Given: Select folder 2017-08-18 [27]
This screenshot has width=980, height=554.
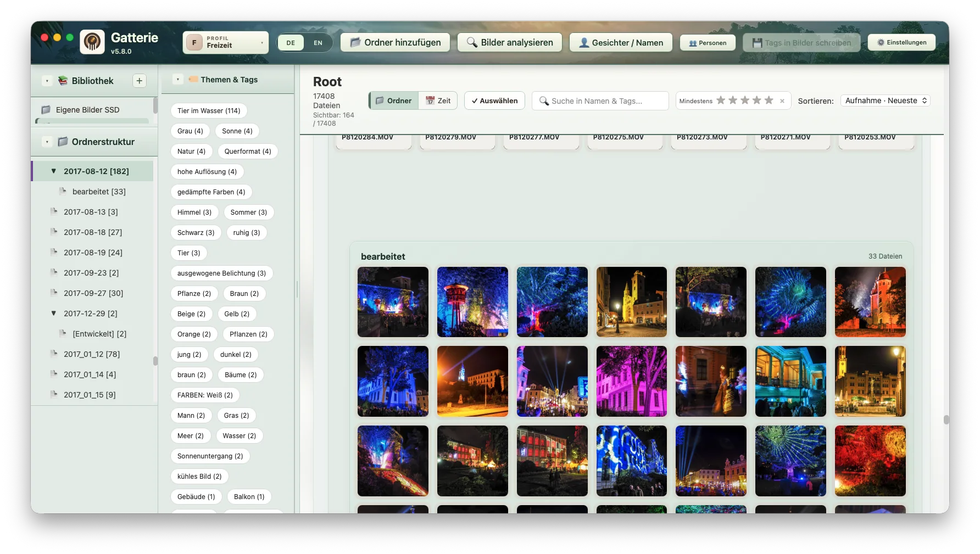Looking at the screenshot, I should tap(93, 232).
